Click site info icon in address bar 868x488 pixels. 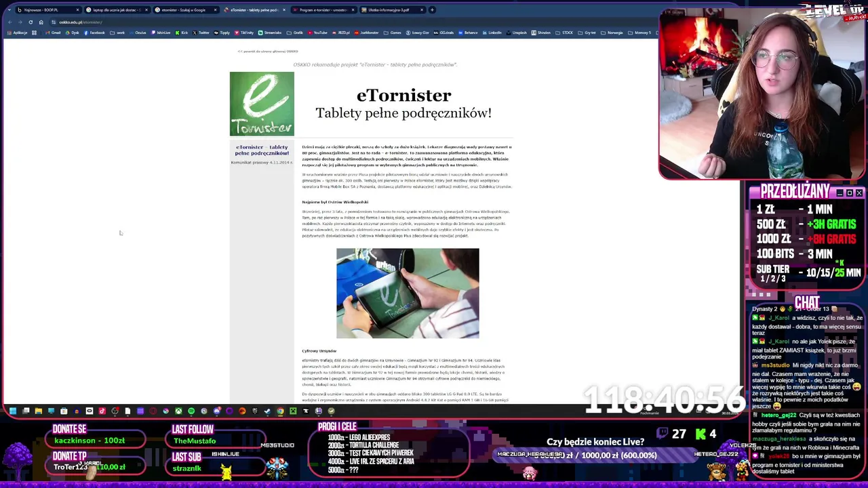click(x=54, y=22)
